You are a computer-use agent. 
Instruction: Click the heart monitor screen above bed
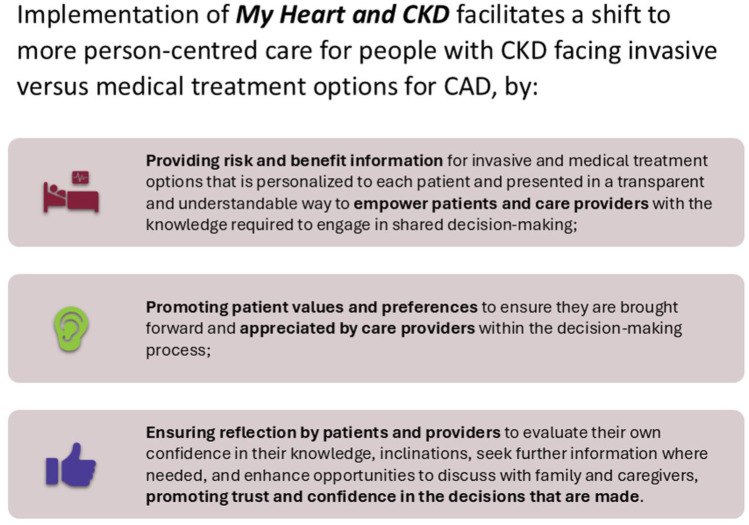click(81, 178)
